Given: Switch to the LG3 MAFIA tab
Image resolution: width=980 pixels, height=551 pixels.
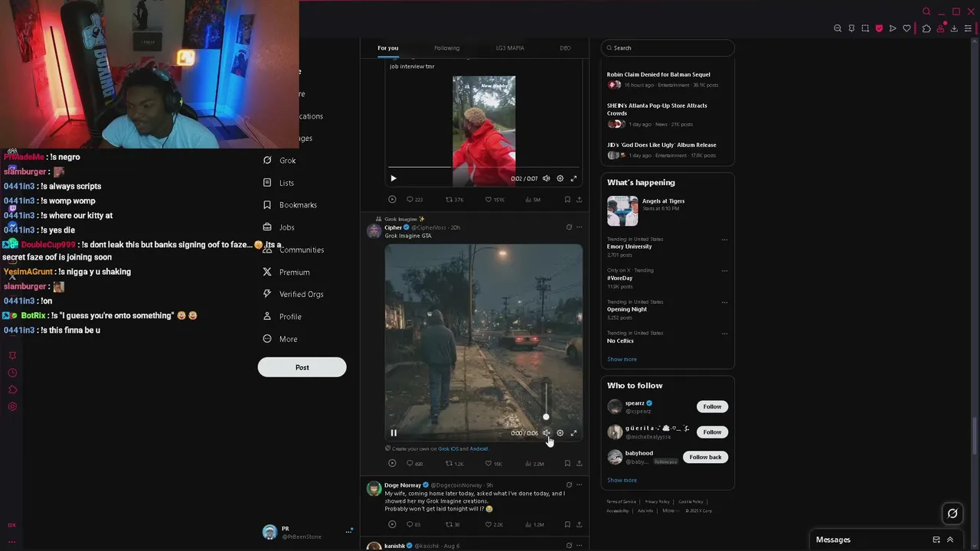Looking at the screenshot, I should [x=510, y=48].
